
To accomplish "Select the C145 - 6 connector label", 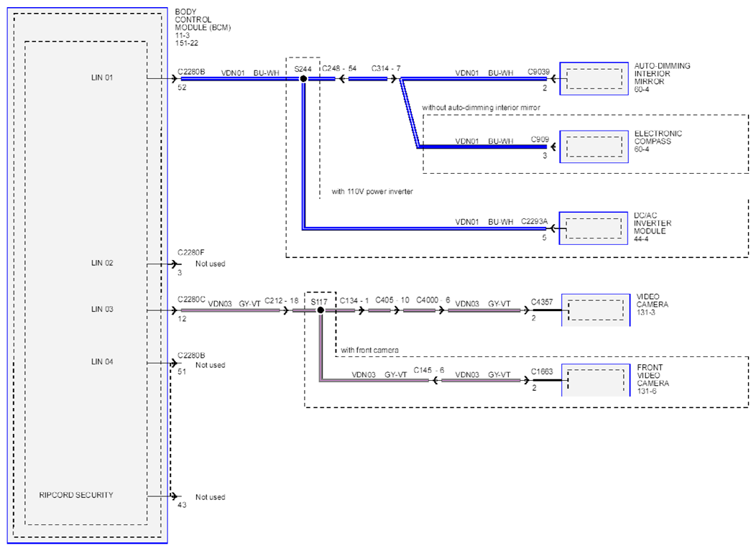I will click(x=428, y=371).
